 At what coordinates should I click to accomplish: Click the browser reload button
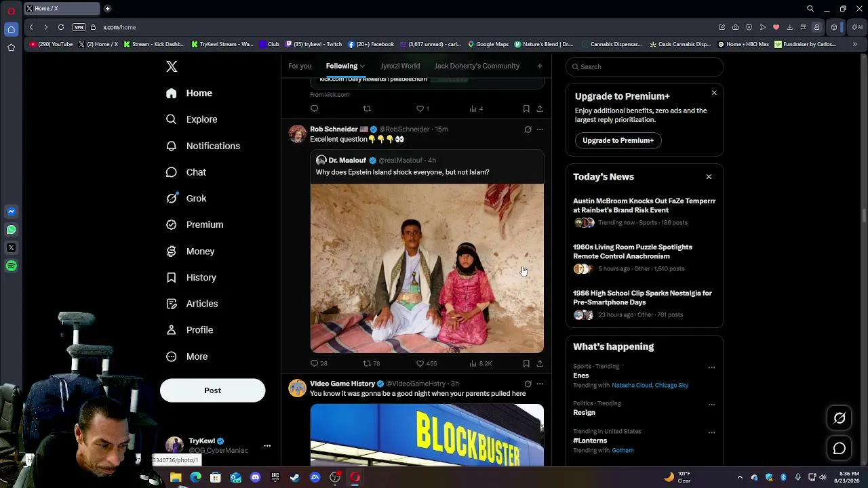pos(61,27)
